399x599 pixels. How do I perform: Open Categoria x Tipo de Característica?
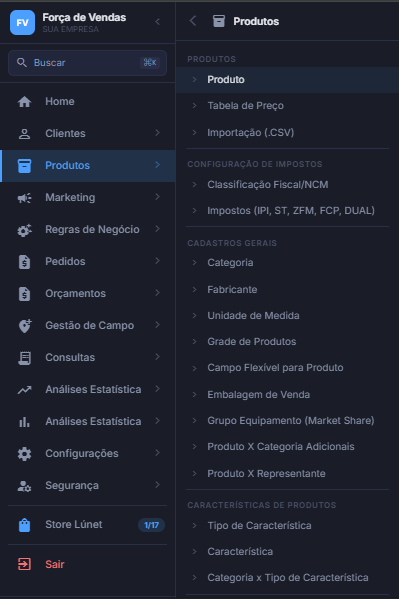(287, 578)
